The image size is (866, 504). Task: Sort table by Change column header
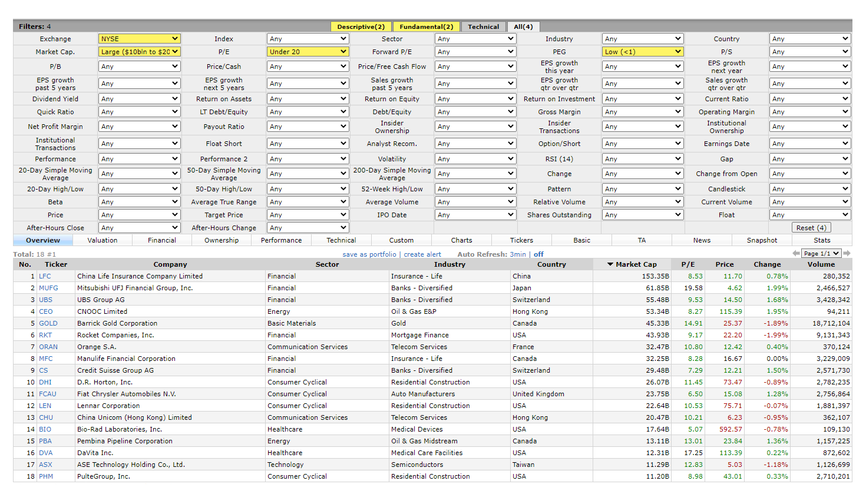(x=767, y=264)
